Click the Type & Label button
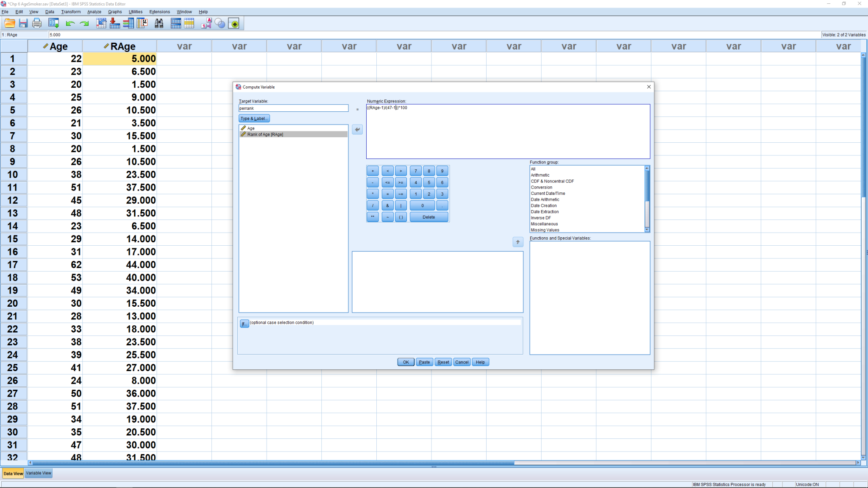 pos(254,119)
